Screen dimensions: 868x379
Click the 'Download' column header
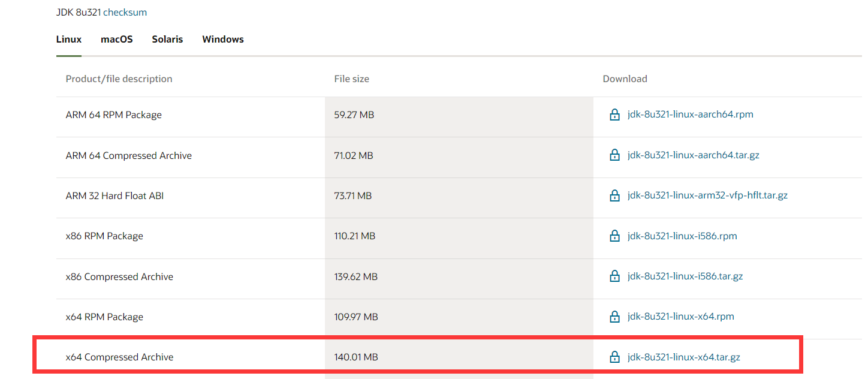pyautogui.click(x=625, y=79)
